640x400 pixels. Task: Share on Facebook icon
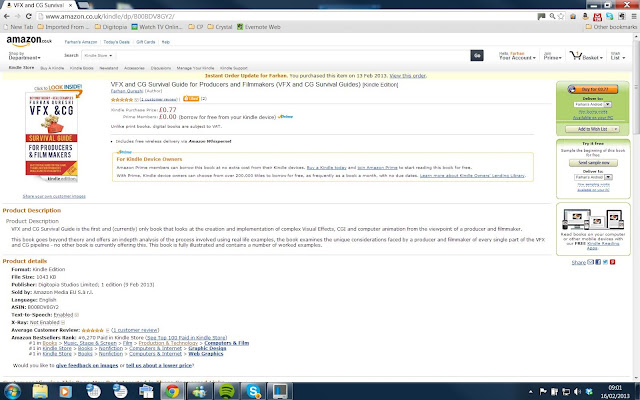tap(598, 262)
